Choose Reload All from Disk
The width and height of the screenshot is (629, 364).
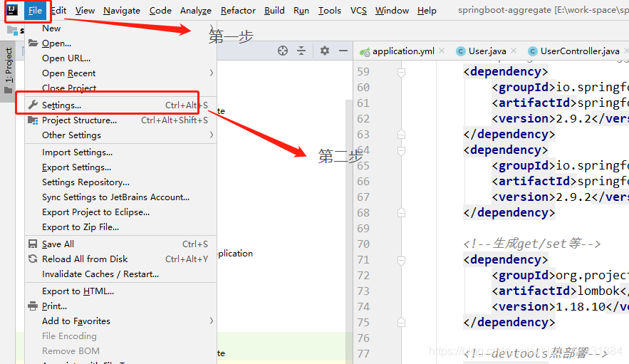pos(121,259)
